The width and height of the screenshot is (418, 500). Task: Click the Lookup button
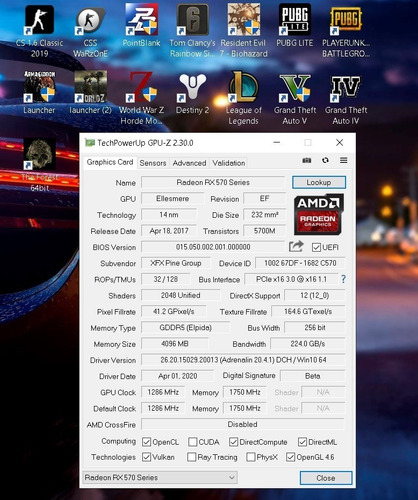tap(319, 182)
